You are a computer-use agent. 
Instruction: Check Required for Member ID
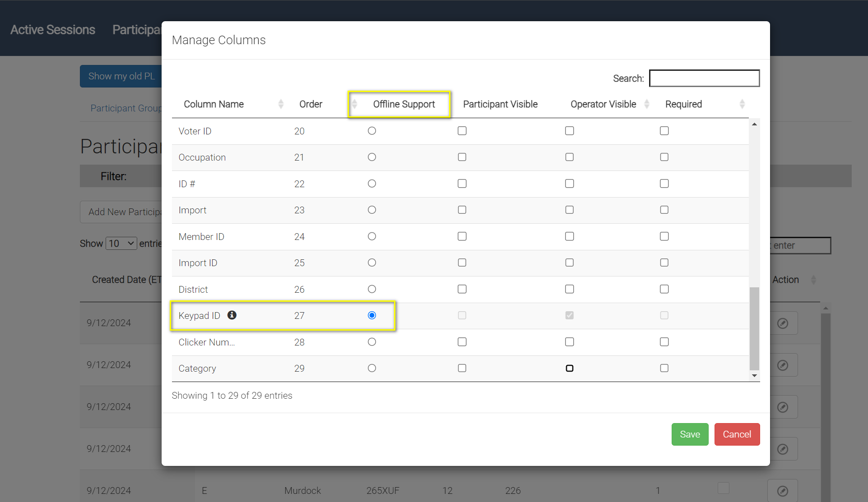664,236
